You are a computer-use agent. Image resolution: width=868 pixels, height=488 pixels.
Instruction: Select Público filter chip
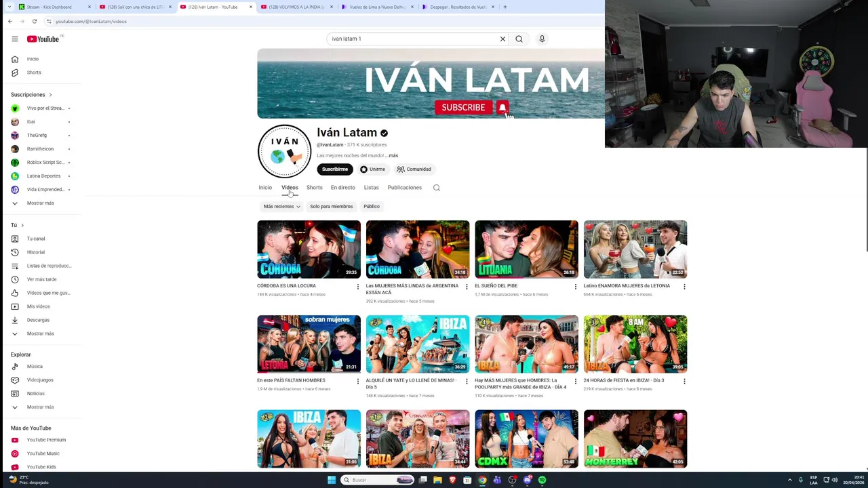372,207
